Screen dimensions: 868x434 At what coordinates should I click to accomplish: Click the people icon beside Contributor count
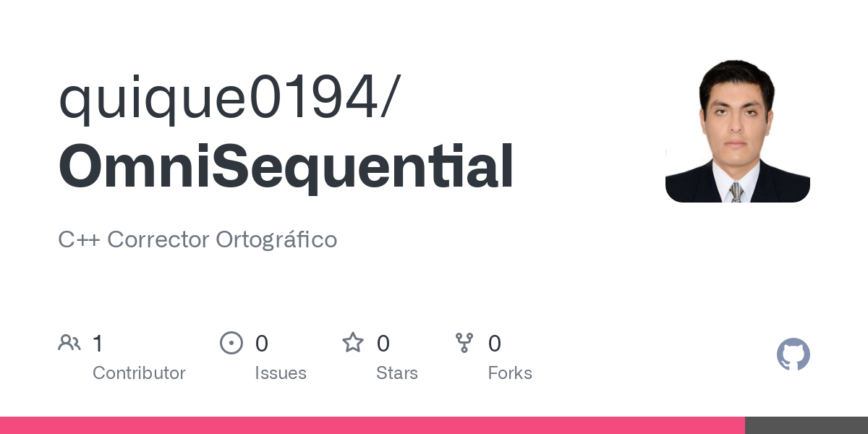click(69, 343)
